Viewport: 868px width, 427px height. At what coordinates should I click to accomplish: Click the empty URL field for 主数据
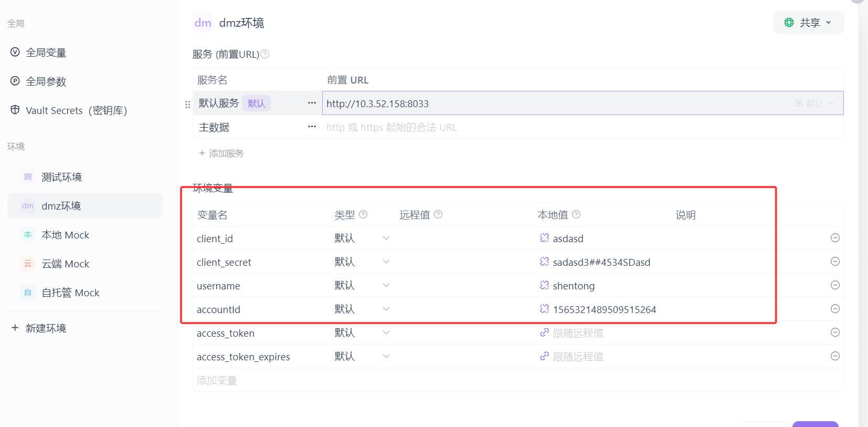click(583, 127)
